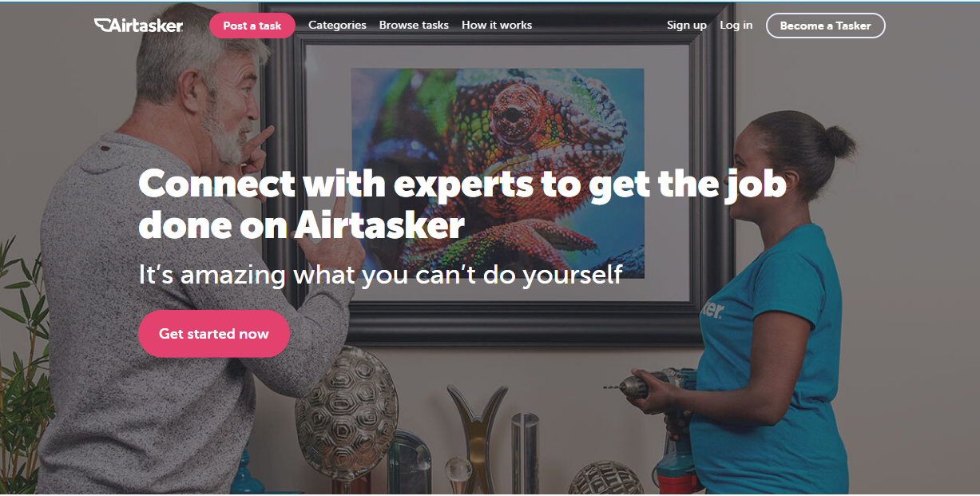This screenshot has width=980, height=496.
Task: Click the It's amazing what you can't do tagline
Action: point(380,275)
